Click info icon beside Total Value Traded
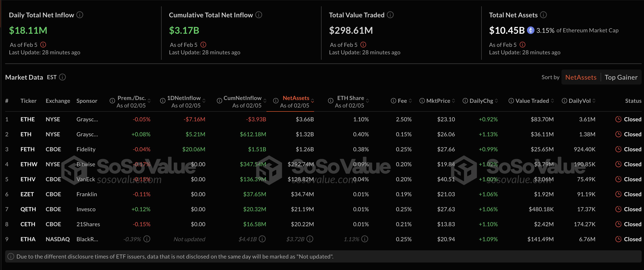Screen dimensions: 644x270 point(390,15)
